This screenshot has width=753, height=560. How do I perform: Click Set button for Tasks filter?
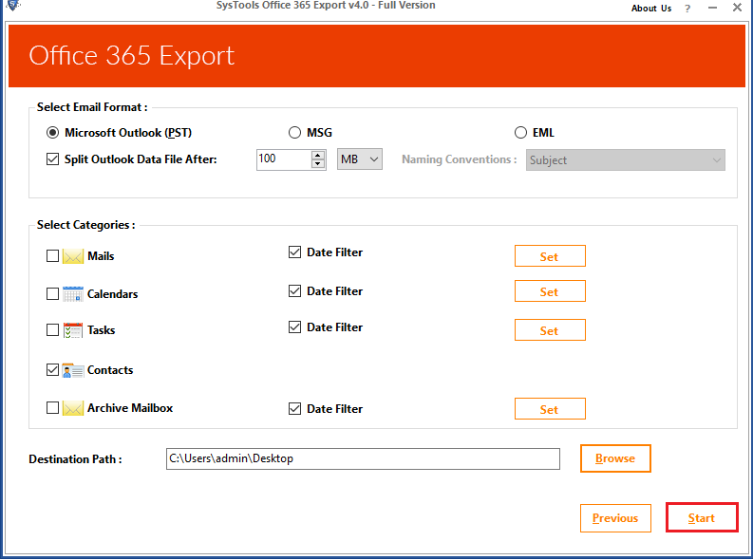click(x=550, y=330)
